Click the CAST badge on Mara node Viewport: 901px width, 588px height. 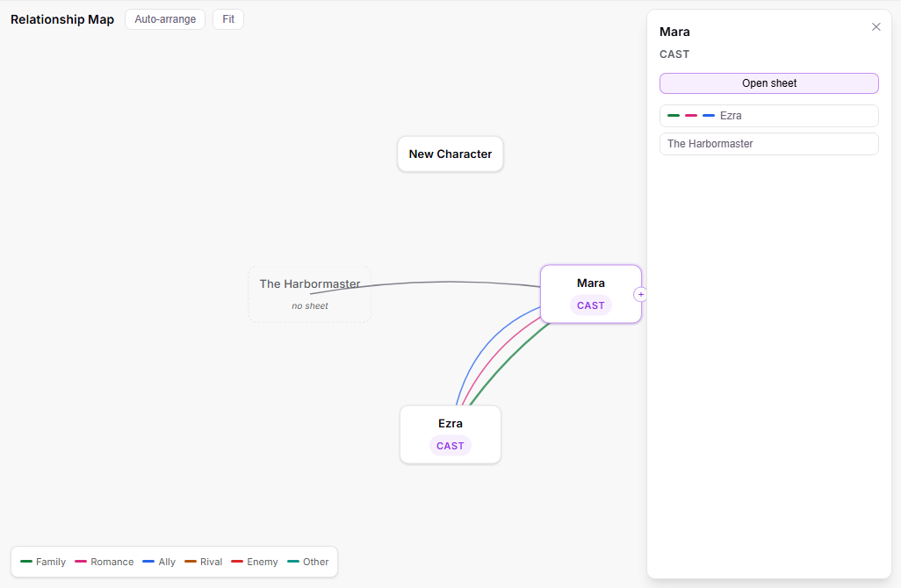tap(591, 305)
